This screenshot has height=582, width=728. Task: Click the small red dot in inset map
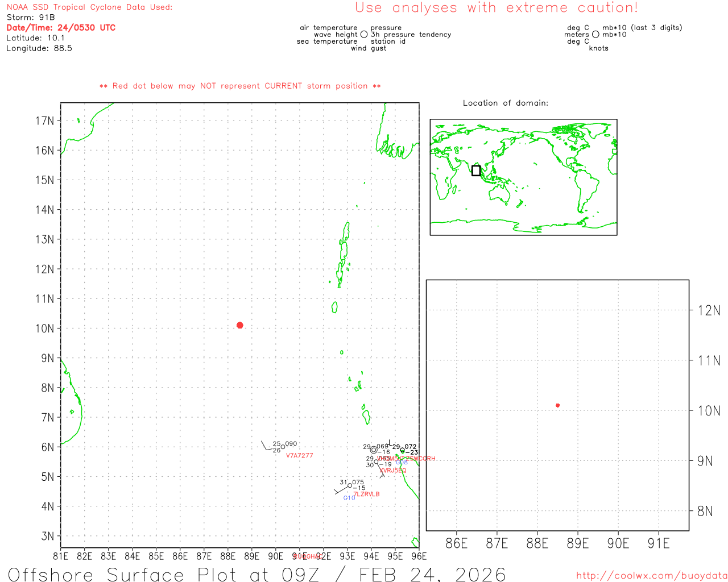(557, 405)
